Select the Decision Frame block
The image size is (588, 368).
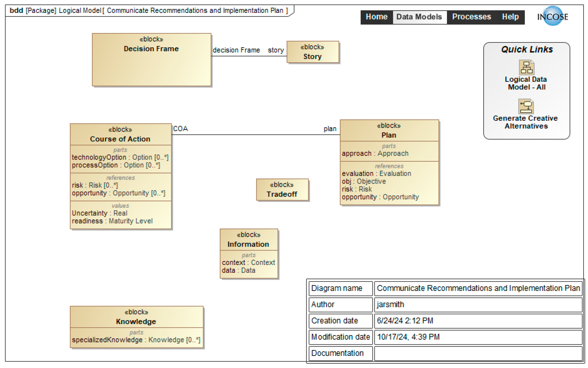[x=151, y=60]
